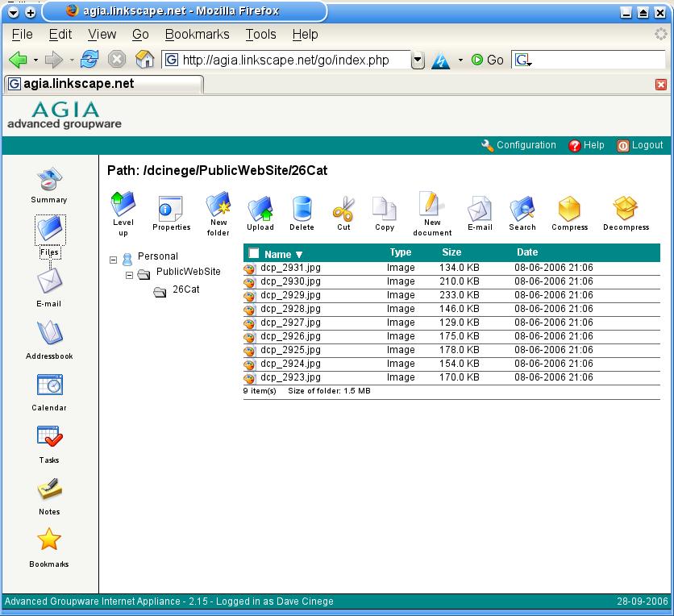The width and height of the screenshot is (674, 616).
Task: Open file dcp_2927.jpg
Action: point(290,323)
